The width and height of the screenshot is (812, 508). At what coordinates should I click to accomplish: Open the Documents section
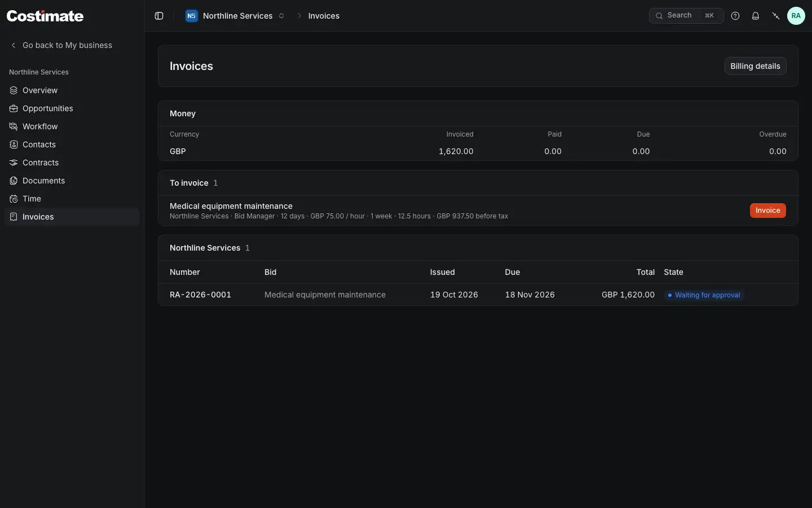click(72, 181)
